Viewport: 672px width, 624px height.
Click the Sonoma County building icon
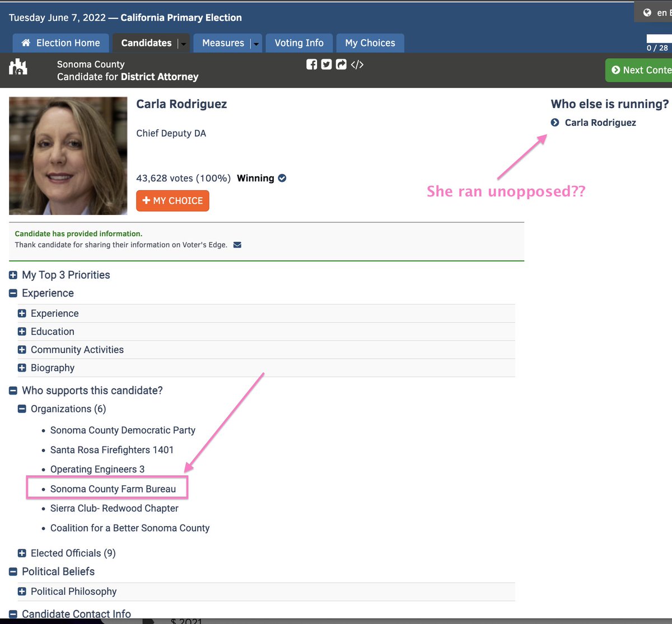pos(18,67)
